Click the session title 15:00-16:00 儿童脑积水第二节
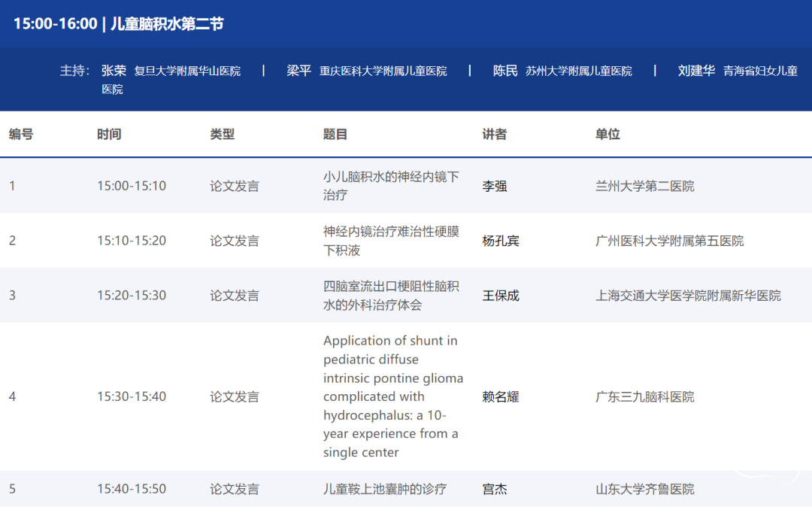This screenshot has width=812, height=507. (119, 24)
